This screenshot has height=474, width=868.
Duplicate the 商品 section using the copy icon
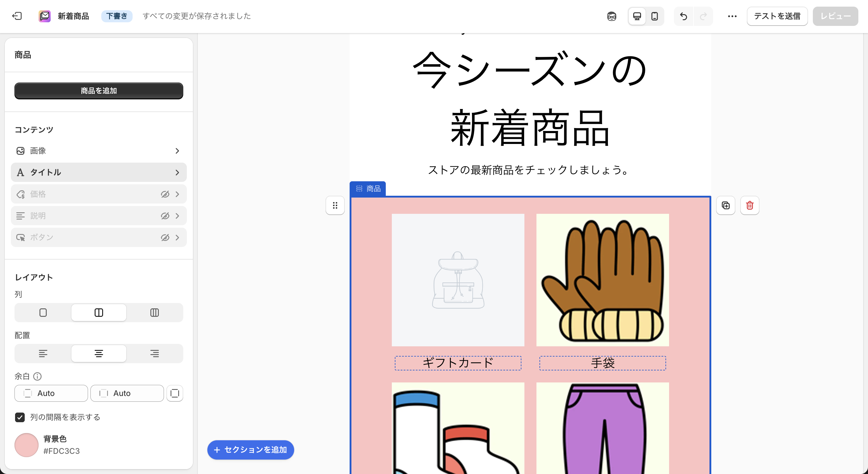[725, 205]
